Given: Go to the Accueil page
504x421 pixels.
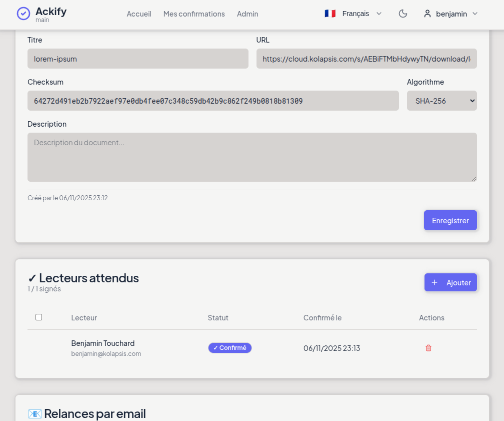Looking at the screenshot, I should pos(139,14).
